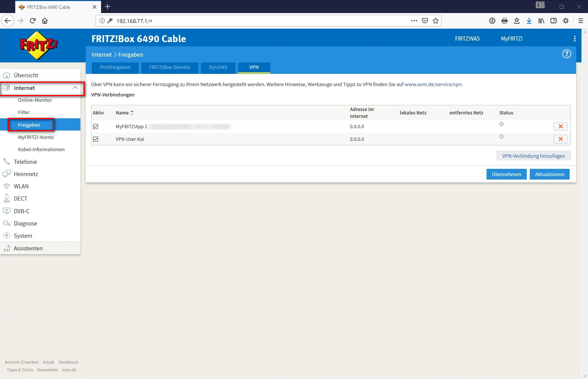Screen dimensions: 588x379
Task: Open the help question mark icon
Action: click(x=567, y=54)
